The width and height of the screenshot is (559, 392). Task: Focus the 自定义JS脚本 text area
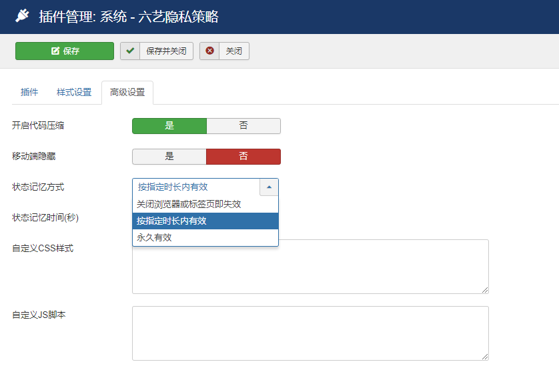[x=310, y=333]
